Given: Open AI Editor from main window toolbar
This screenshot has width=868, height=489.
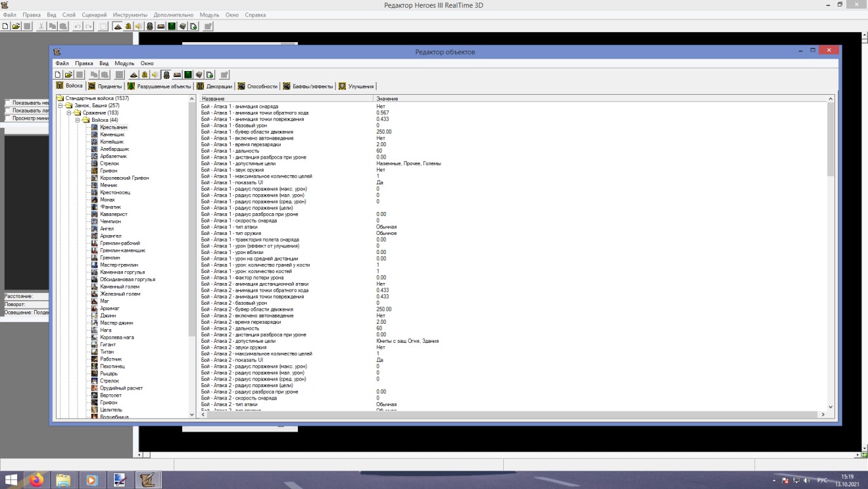Looking at the screenshot, I should pyautogui.click(x=172, y=26).
